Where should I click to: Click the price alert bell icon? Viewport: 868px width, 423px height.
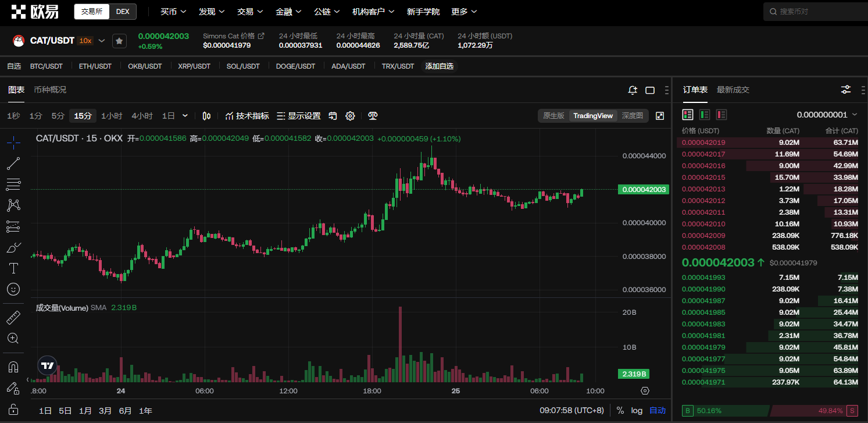[633, 90]
